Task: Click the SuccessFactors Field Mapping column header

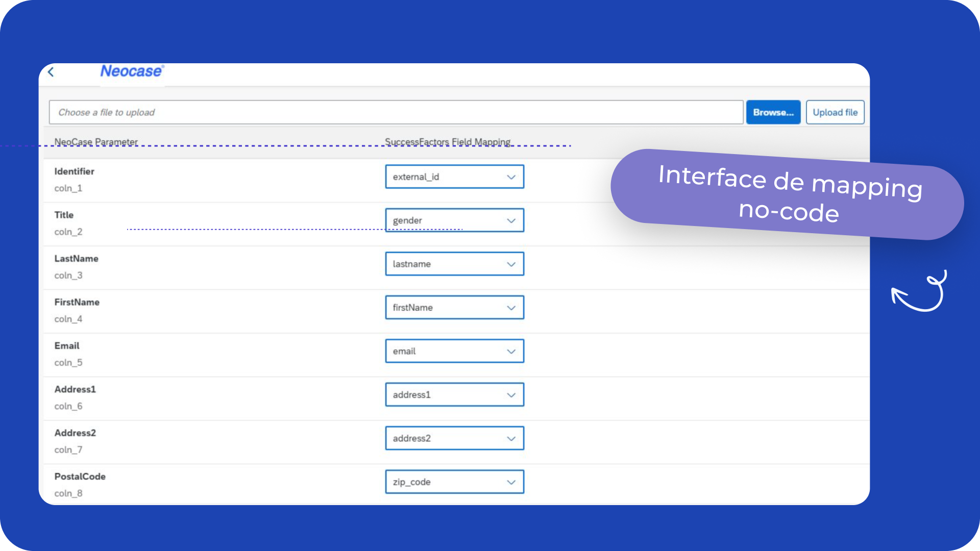Action: coord(447,141)
